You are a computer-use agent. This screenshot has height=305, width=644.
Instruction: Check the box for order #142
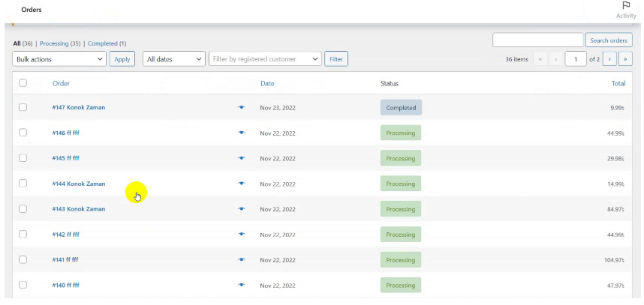tap(23, 234)
